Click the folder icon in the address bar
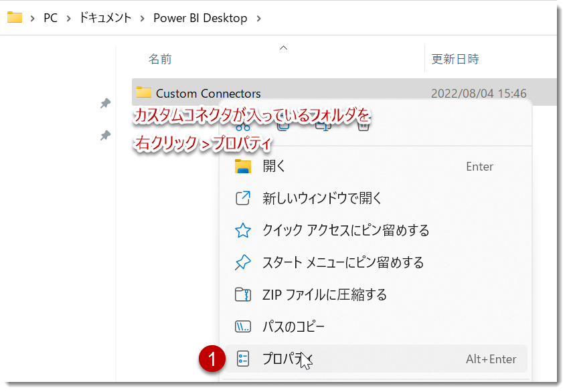The width and height of the screenshot is (567, 392). point(15,17)
